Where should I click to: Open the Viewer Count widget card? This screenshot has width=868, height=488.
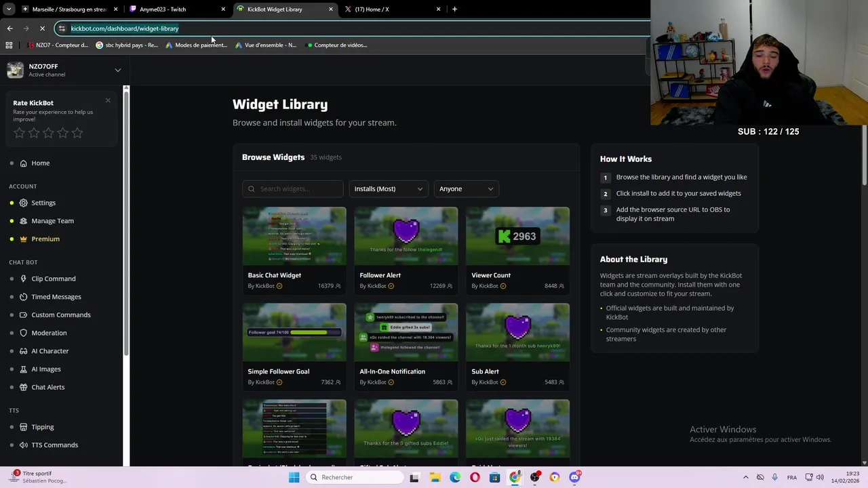(x=517, y=251)
